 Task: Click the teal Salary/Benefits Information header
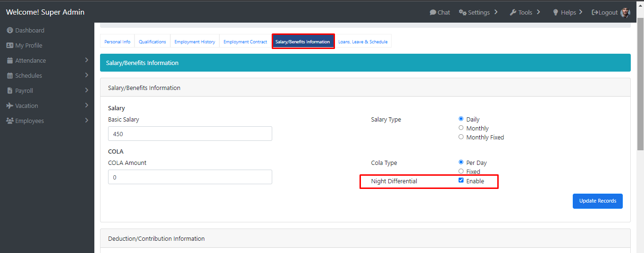click(x=365, y=63)
